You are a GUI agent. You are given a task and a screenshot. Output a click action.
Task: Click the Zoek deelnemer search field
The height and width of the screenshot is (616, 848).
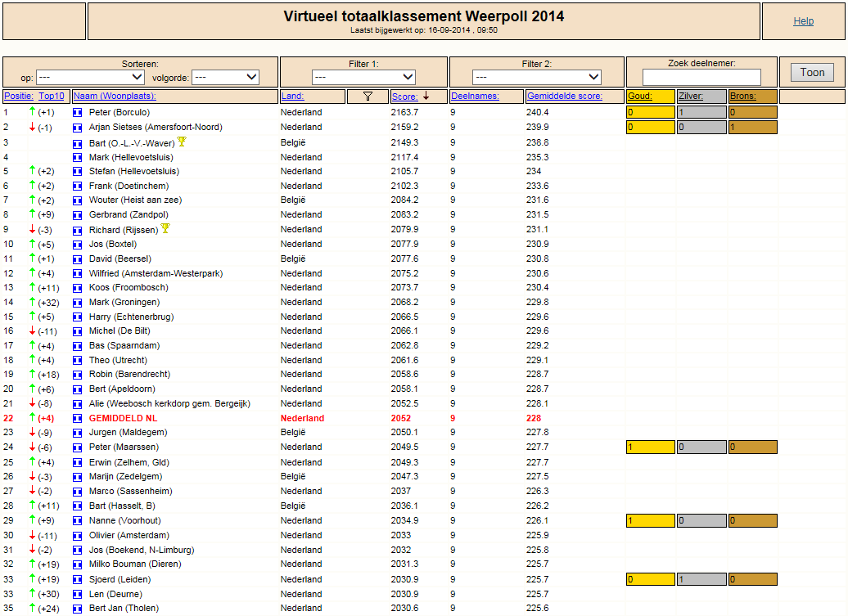click(x=701, y=77)
